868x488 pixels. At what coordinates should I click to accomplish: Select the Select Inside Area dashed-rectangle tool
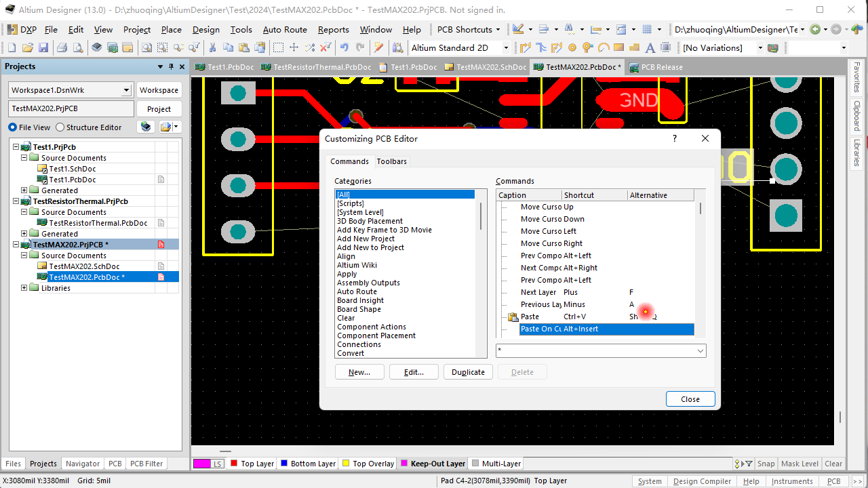click(x=278, y=47)
